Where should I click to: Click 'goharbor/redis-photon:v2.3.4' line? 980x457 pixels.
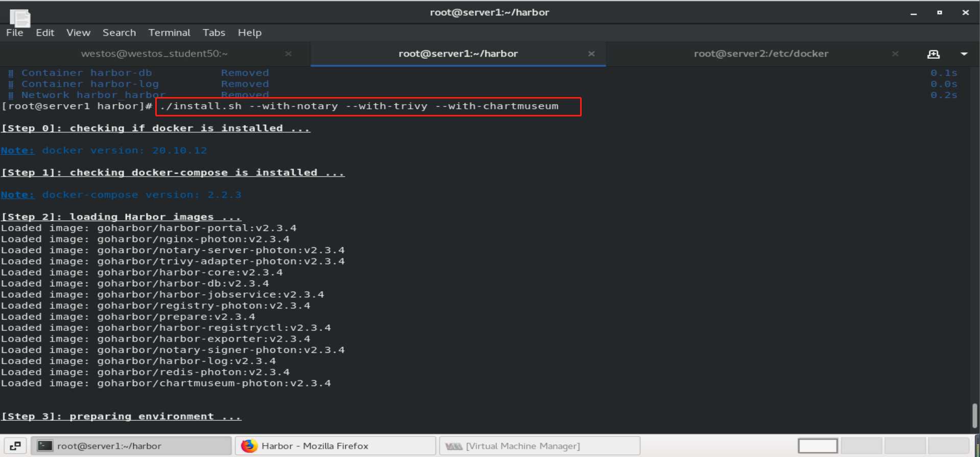(x=145, y=372)
